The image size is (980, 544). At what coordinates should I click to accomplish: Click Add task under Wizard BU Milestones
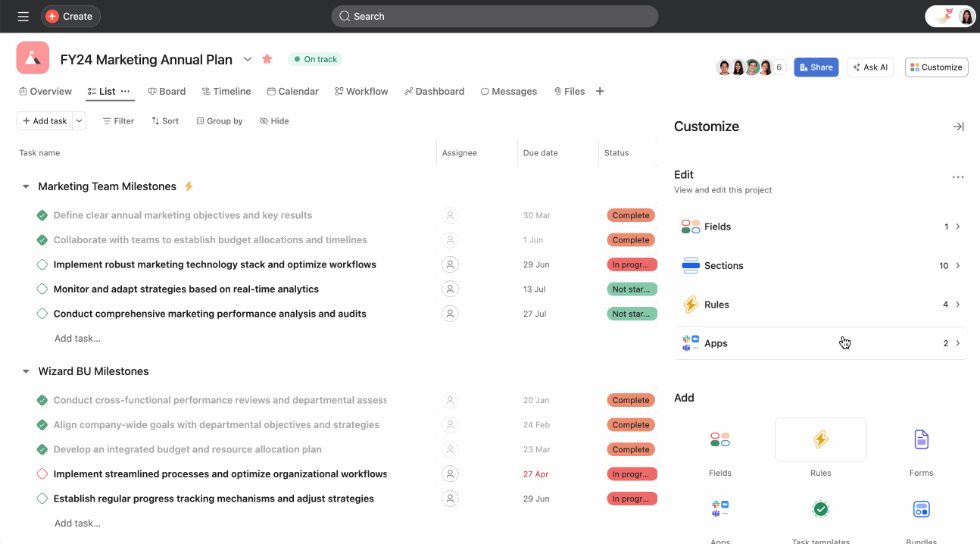pyautogui.click(x=77, y=524)
